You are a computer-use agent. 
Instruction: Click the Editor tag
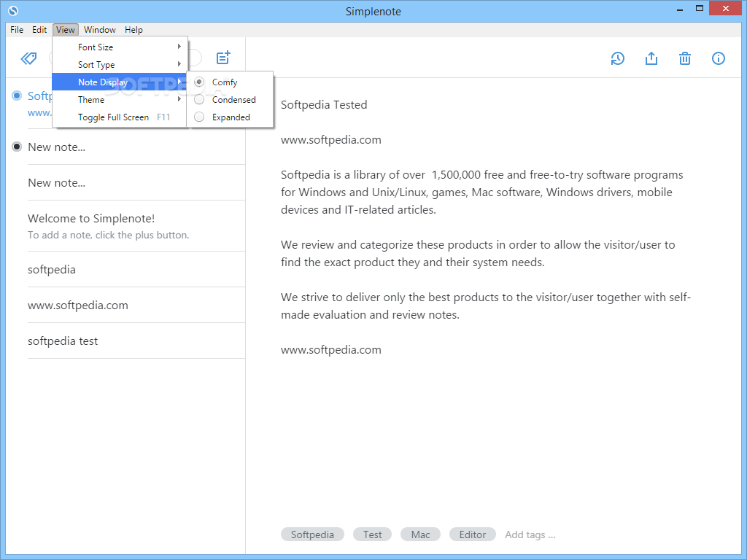point(473,534)
